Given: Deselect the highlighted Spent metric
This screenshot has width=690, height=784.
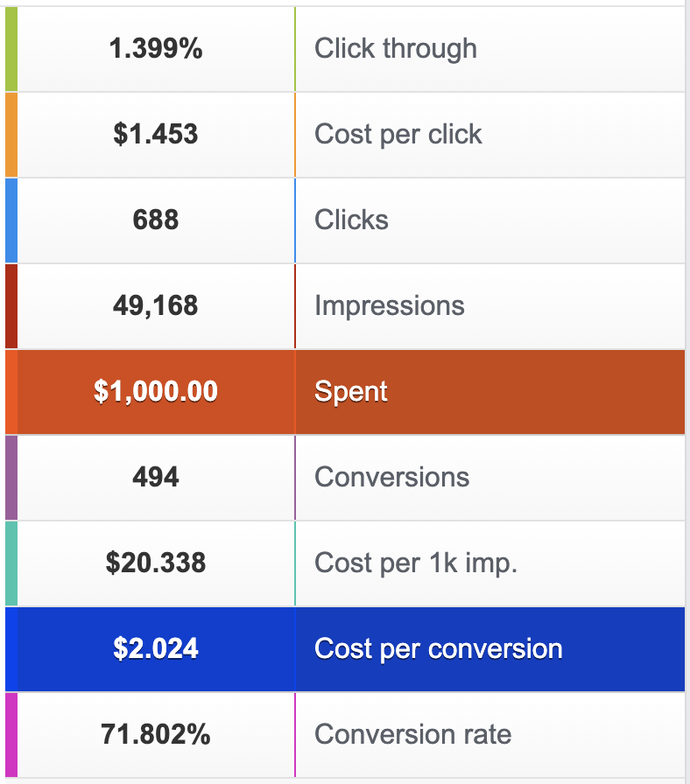Looking at the screenshot, I should click(x=345, y=392).
